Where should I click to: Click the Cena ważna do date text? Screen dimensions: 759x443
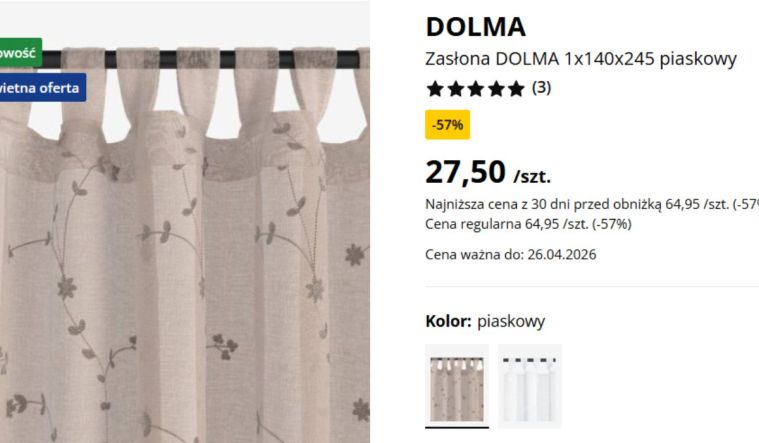tap(511, 255)
